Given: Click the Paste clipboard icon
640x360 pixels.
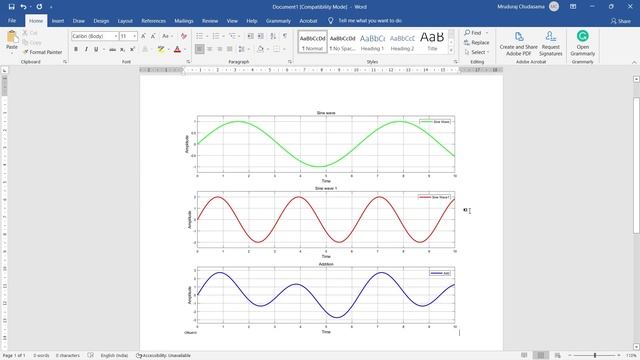Looking at the screenshot, I should [x=12, y=37].
